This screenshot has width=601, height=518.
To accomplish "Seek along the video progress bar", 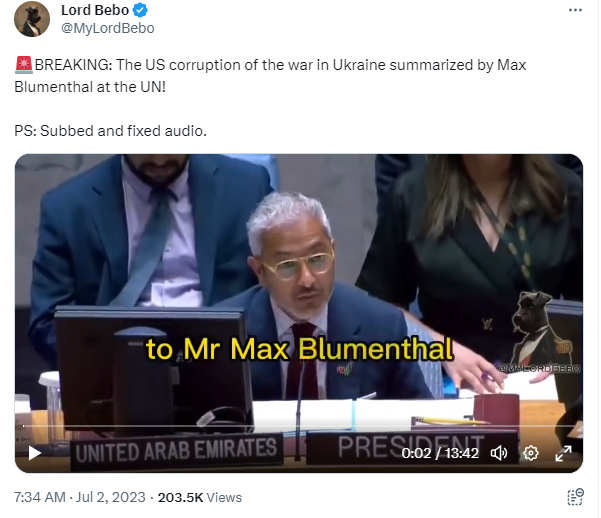I will click(x=299, y=426).
